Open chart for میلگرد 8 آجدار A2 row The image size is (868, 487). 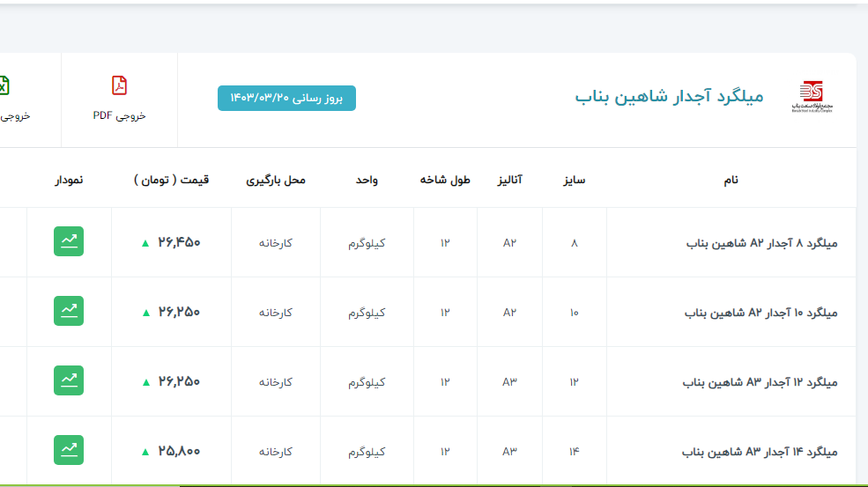(69, 242)
